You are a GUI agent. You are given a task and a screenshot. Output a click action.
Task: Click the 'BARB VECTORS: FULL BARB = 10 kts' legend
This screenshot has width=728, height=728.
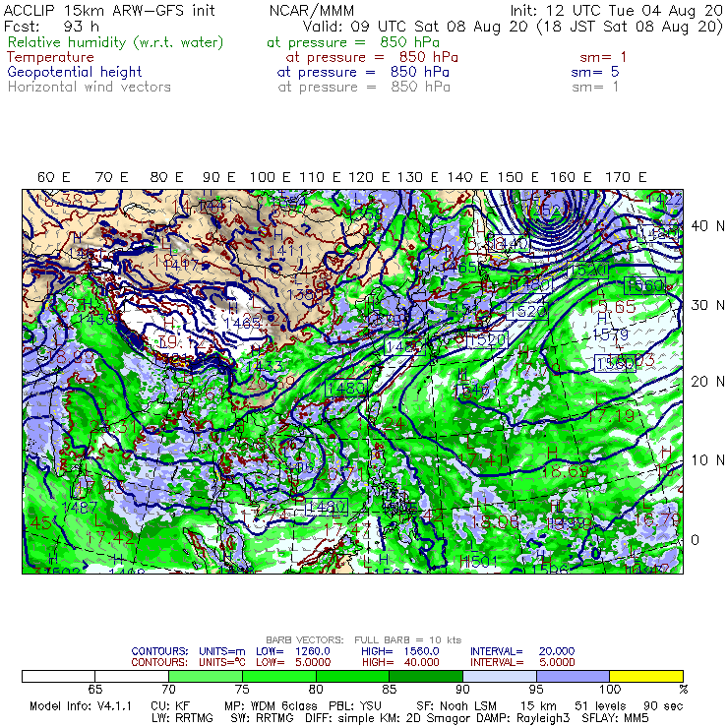point(364,640)
